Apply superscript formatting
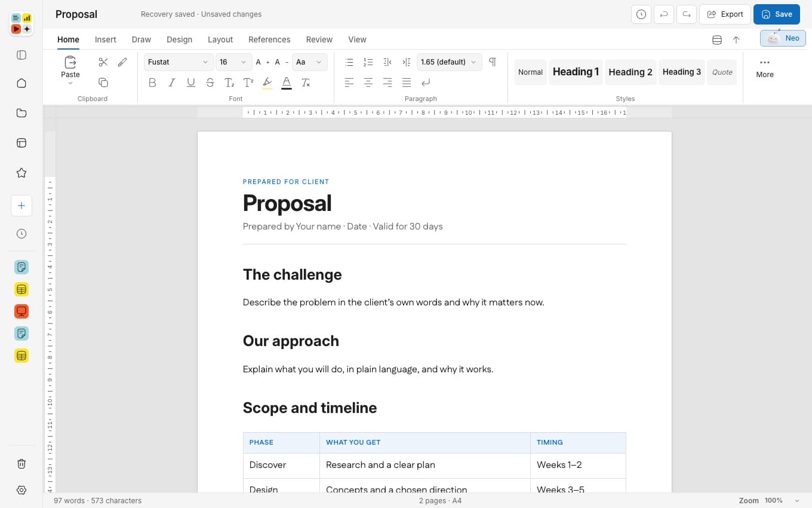This screenshot has height=508, width=812. click(248, 82)
